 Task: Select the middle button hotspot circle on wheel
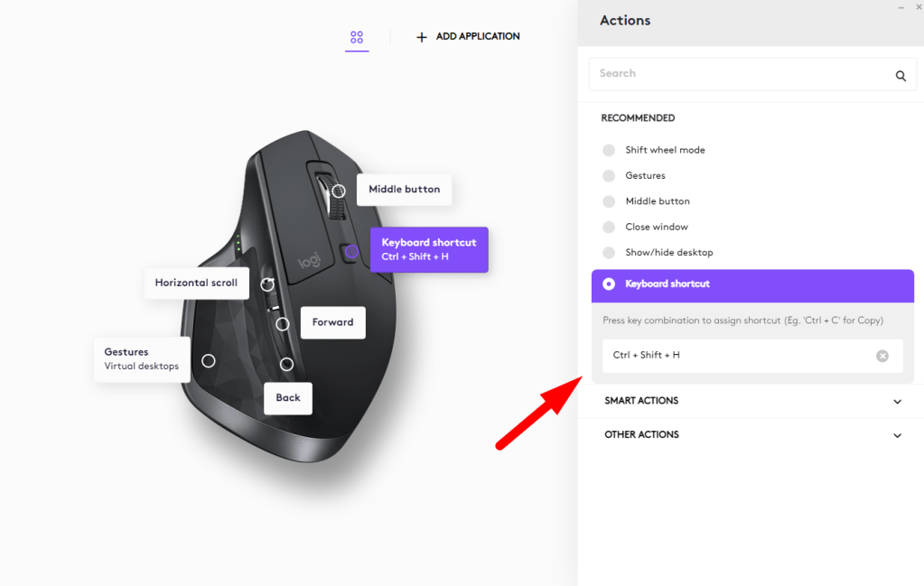[338, 191]
